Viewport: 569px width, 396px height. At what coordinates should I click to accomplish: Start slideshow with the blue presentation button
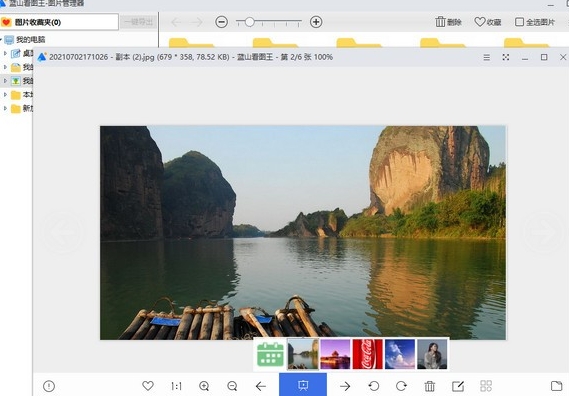pos(303,385)
